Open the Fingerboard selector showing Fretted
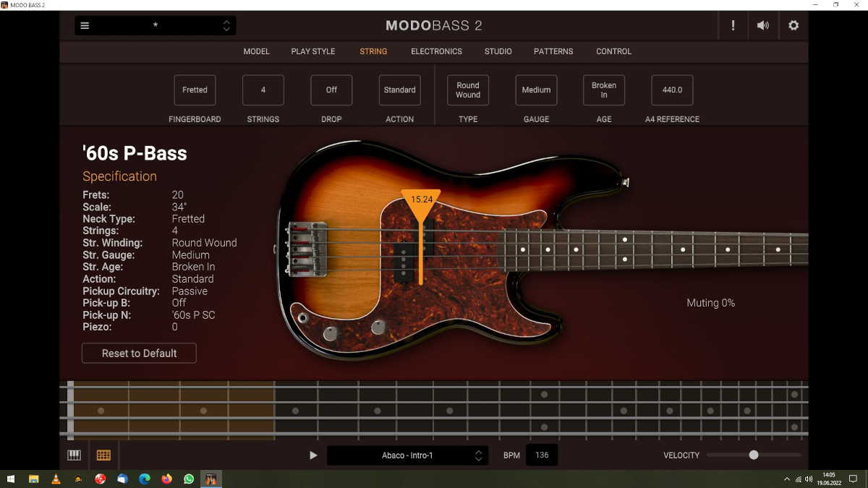 point(195,90)
